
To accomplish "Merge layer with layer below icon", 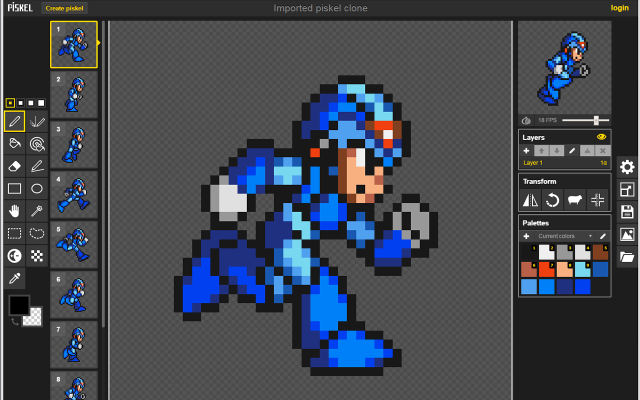I will pos(587,151).
